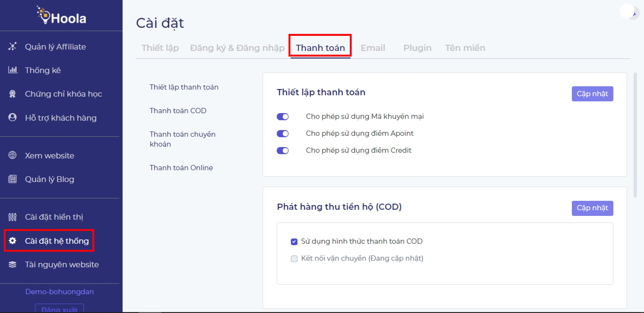Switch to the Email tab

pos(373,48)
